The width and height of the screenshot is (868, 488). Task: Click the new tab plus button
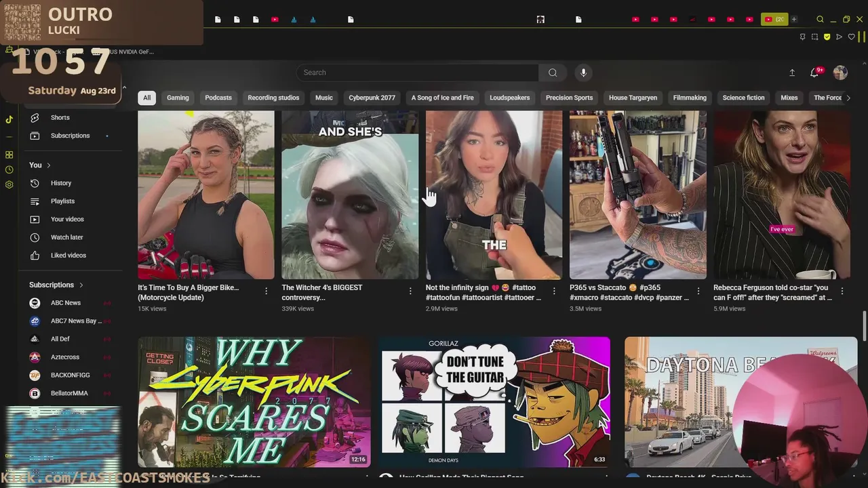(x=794, y=20)
